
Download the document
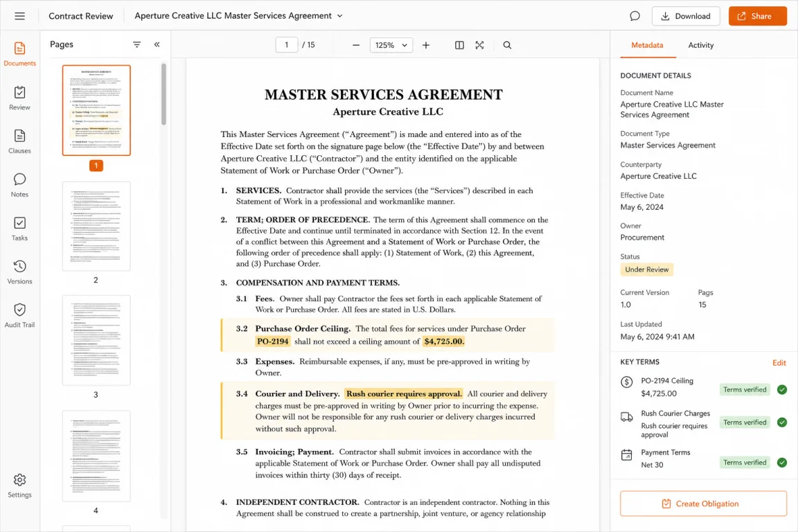click(686, 17)
